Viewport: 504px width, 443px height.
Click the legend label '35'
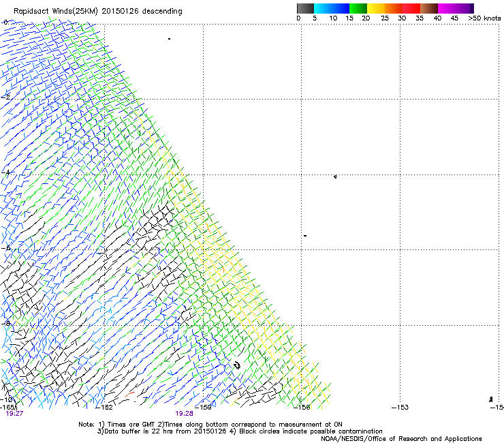coord(420,18)
